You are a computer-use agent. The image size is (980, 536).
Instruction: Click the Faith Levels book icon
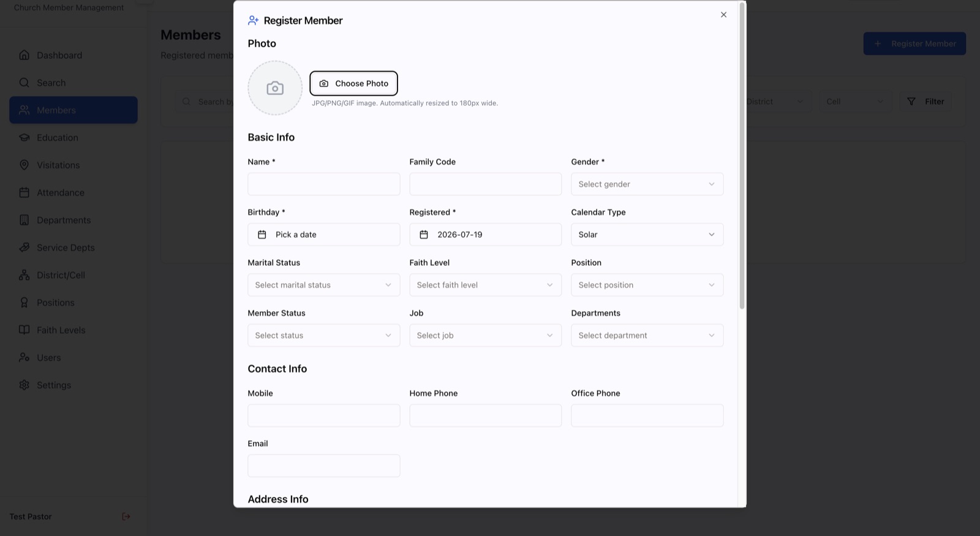pyautogui.click(x=24, y=330)
